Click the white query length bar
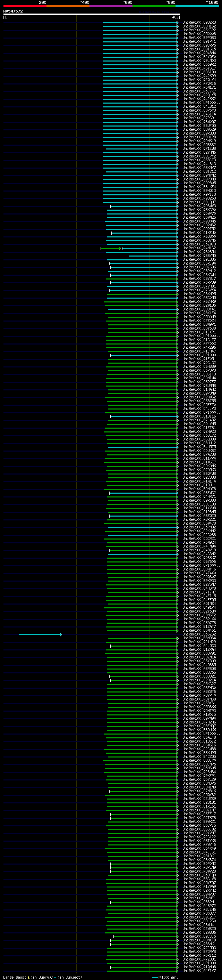 92,15
